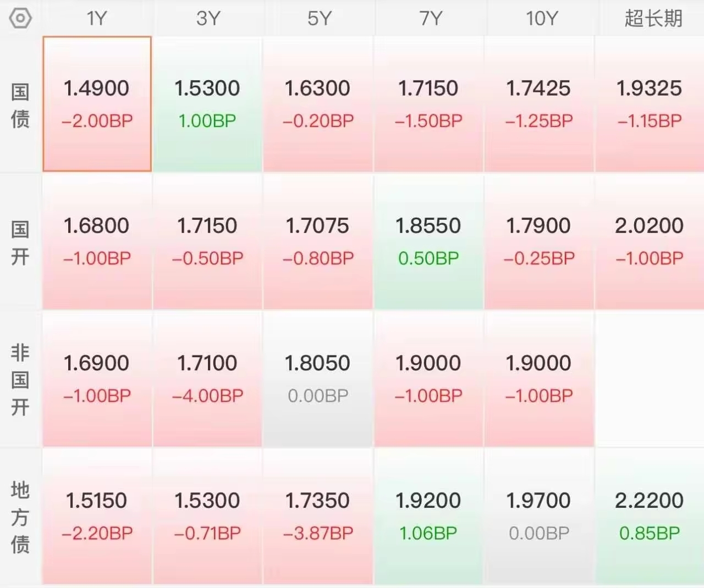
Task: Open the highlighted 国债 1Y cell 1.4900
Action: point(97,104)
